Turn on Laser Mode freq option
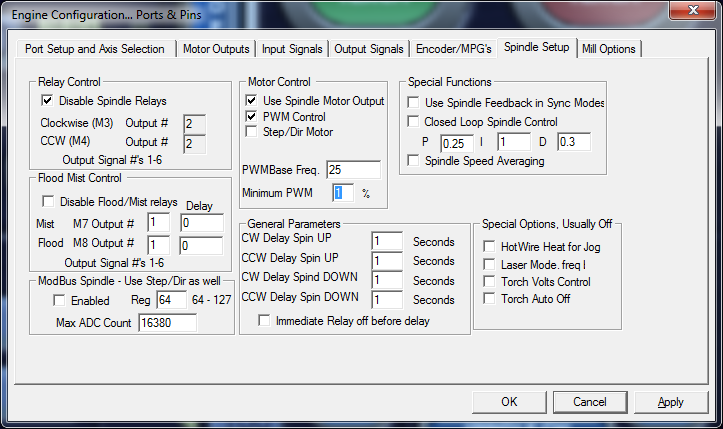Viewport: 723px width, 429px height. [x=489, y=264]
